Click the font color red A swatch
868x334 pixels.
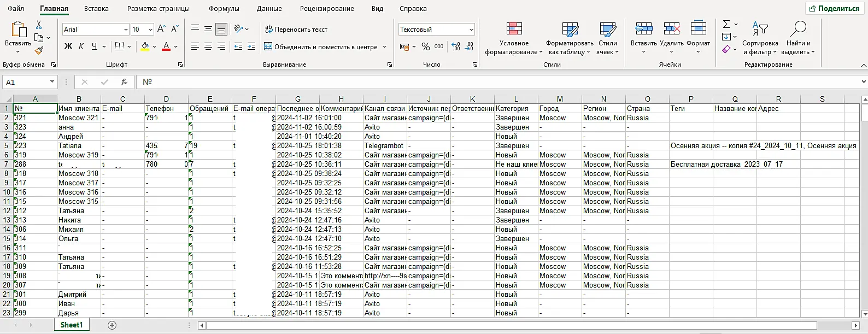pyautogui.click(x=166, y=46)
